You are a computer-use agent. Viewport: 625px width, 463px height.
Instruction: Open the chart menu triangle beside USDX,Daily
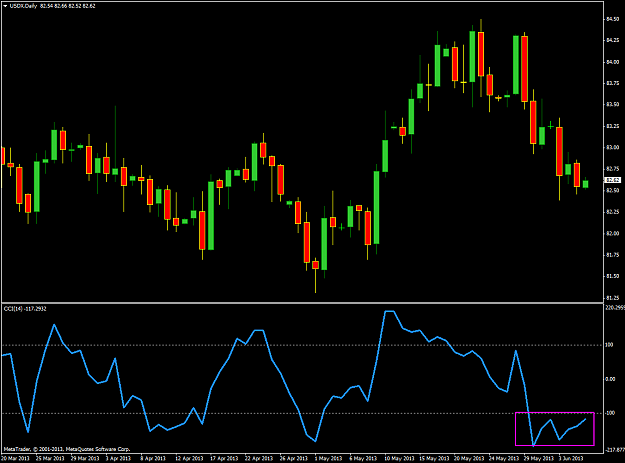click(5, 6)
